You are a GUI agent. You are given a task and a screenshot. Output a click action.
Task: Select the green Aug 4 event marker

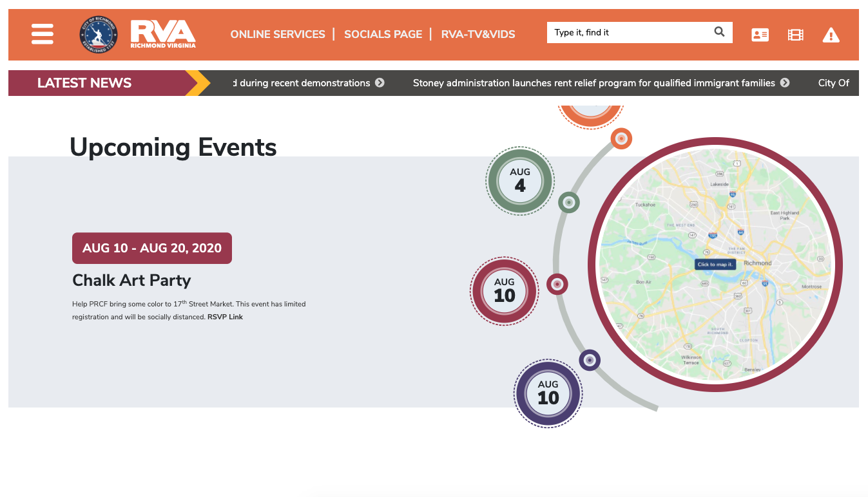click(x=520, y=180)
